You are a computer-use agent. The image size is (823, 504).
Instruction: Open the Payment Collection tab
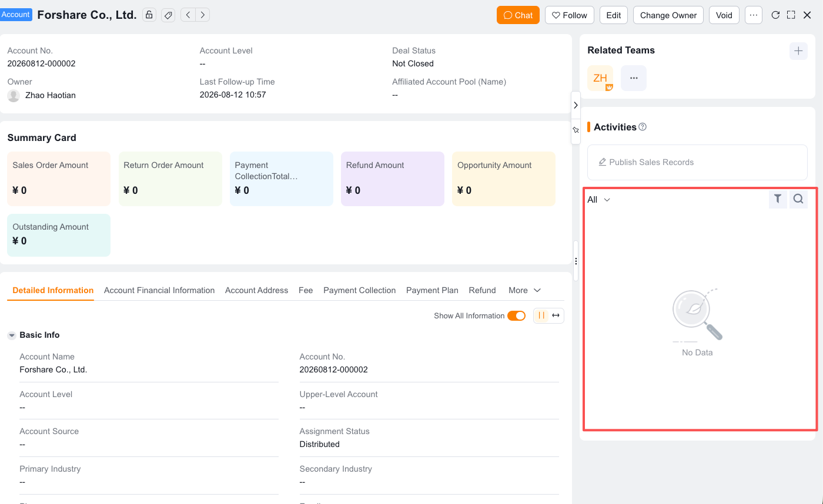pos(359,290)
